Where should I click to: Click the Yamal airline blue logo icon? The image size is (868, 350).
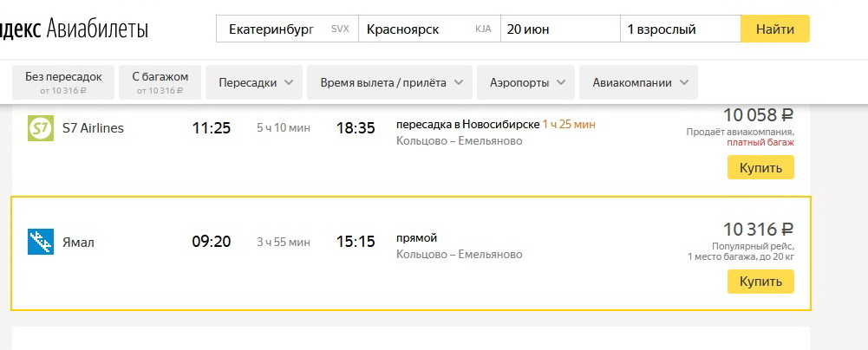click(x=41, y=242)
